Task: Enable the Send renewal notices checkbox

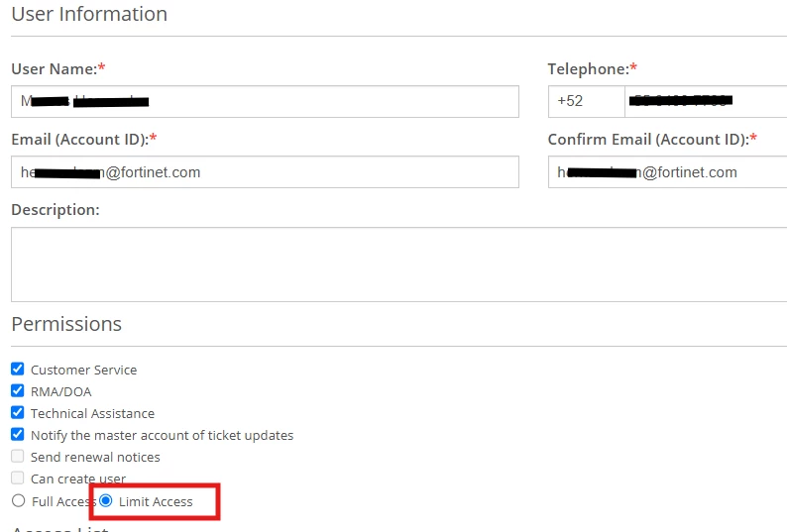Action: tap(18, 457)
